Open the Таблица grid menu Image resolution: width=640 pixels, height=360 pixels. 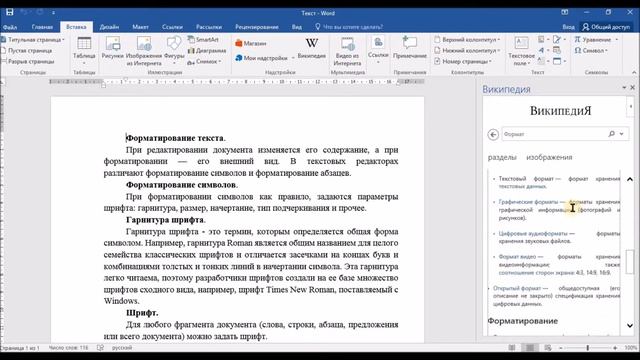(x=84, y=51)
